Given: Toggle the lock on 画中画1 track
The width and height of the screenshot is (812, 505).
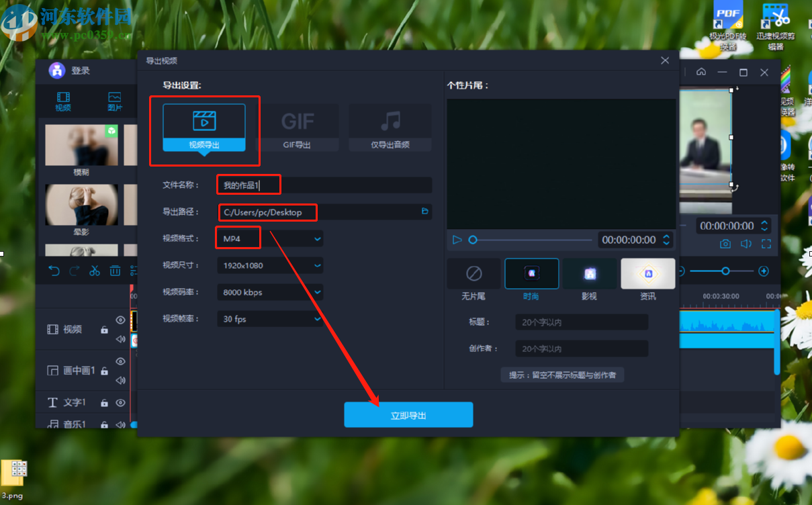Looking at the screenshot, I should tap(104, 370).
